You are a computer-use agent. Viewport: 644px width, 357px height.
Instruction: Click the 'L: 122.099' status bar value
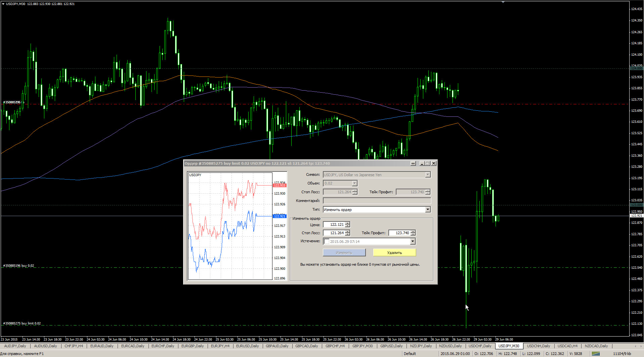[x=531, y=354]
